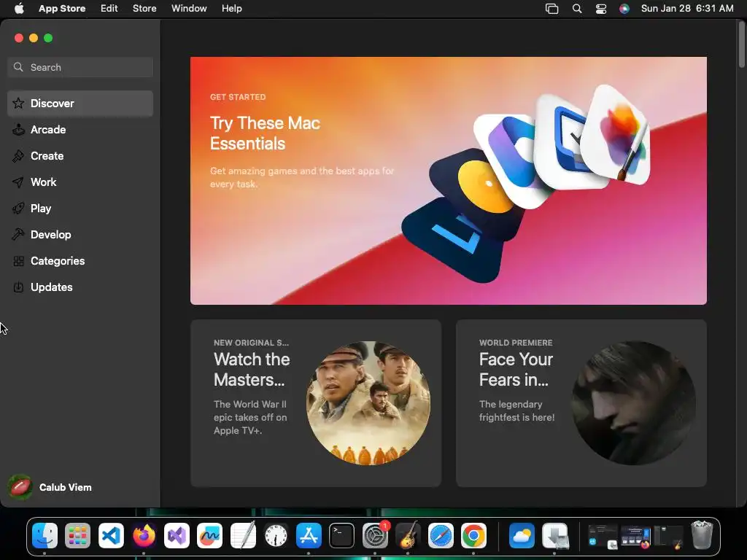This screenshot has width=747, height=560.
Task: Click the Arcade joystick icon
Action: point(18,130)
